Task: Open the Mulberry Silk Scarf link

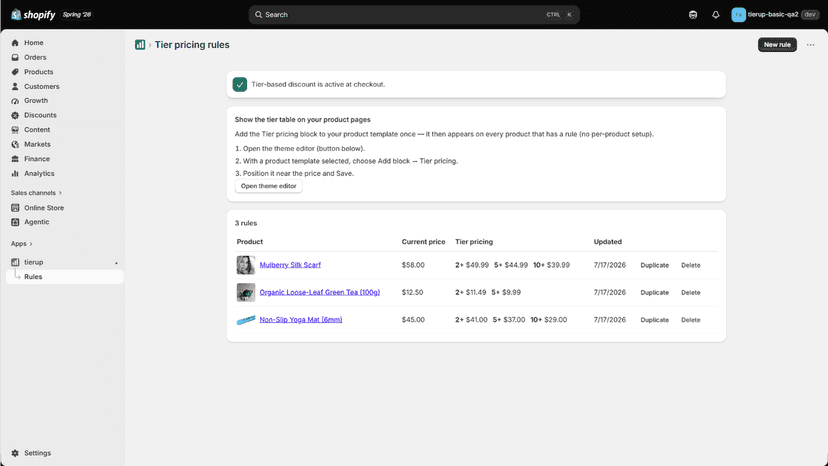Action: 290,265
